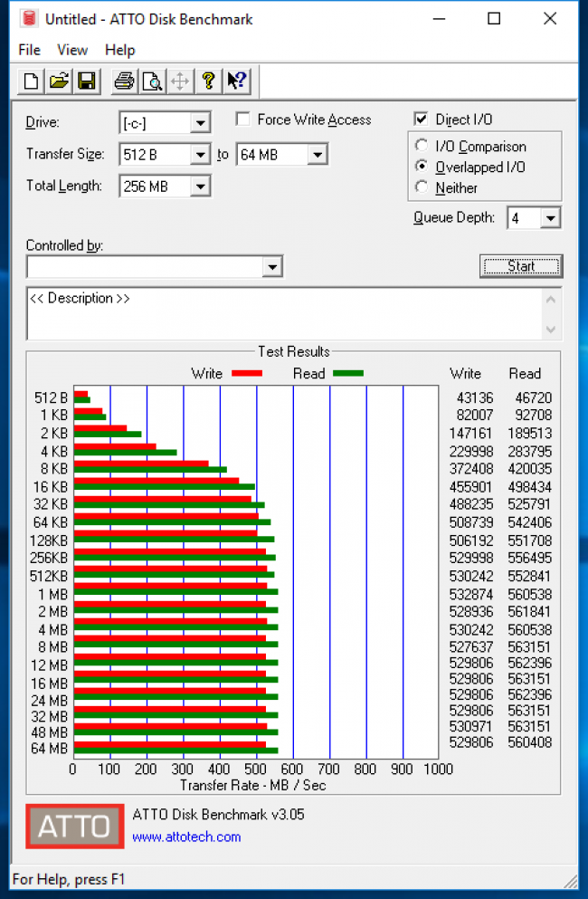Image resolution: width=588 pixels, height=899 pixels.
Task: Click the red Write legend swatch
Action: pos(247,373)
